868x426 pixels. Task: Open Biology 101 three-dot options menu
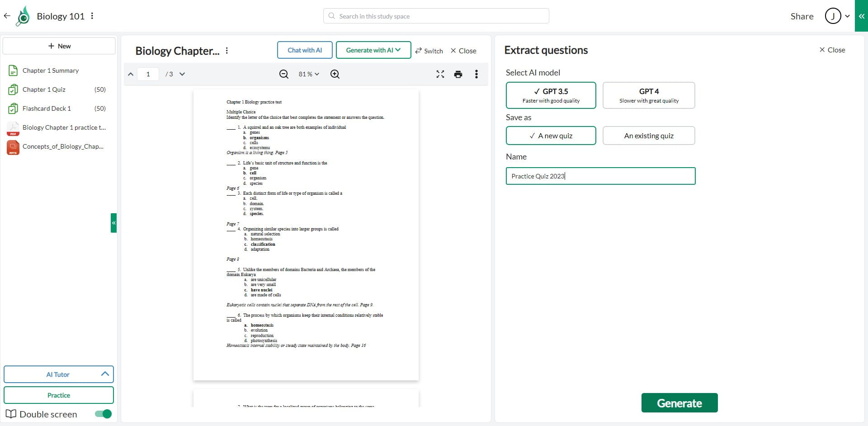[92, 16]
